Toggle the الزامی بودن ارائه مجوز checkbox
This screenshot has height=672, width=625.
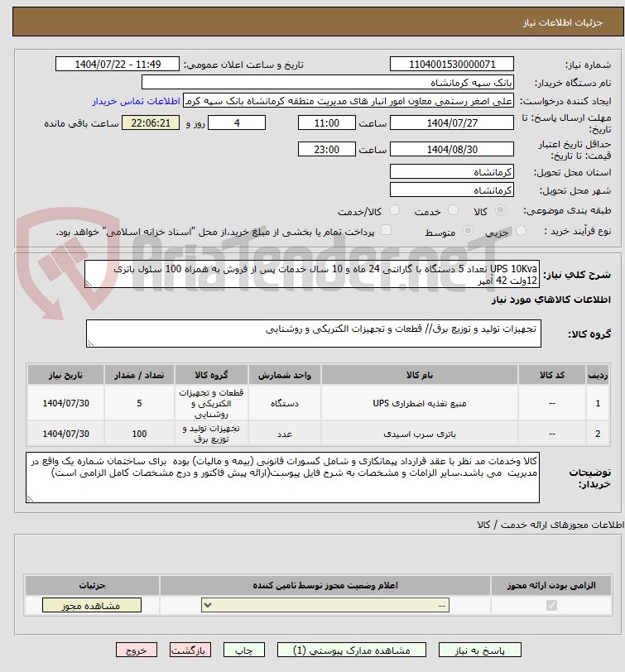coord(551,605)
